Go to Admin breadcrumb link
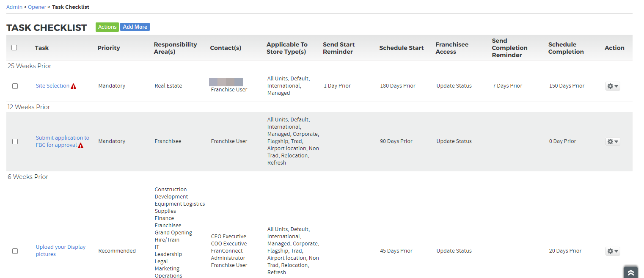Viewport: 644px width, 278px height. [14, 7]
